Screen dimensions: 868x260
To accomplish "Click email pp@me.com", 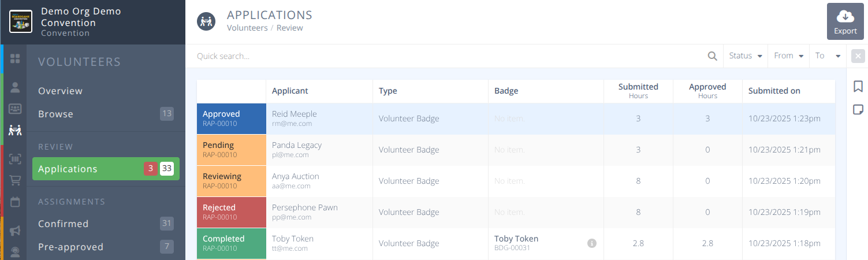I will click(292, 217).
